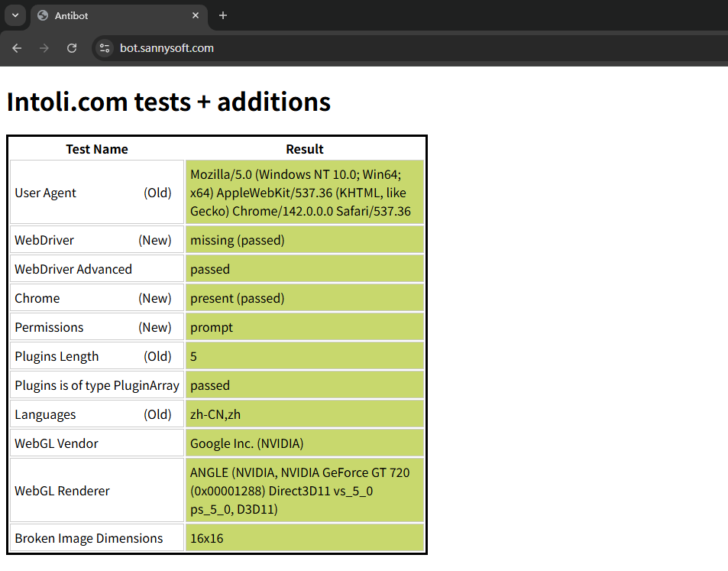
Task: Click the Intoli.com tests heading
Action: click(168, 102)
